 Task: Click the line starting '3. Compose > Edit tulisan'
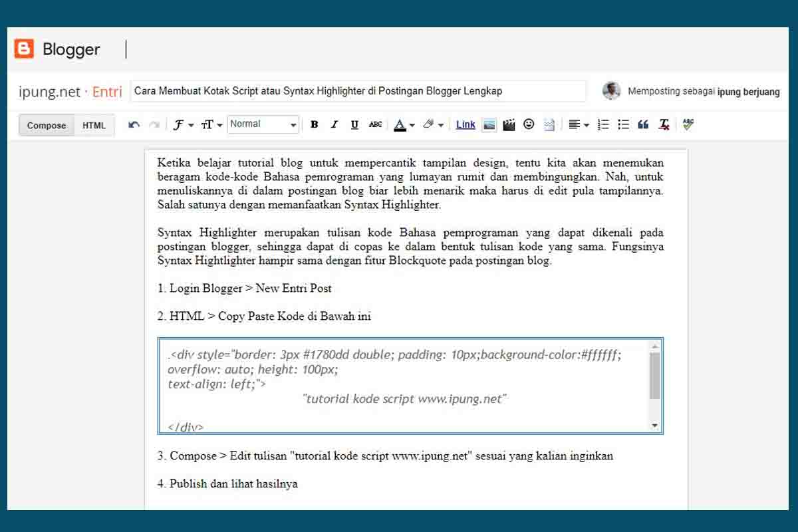(385, 456)
